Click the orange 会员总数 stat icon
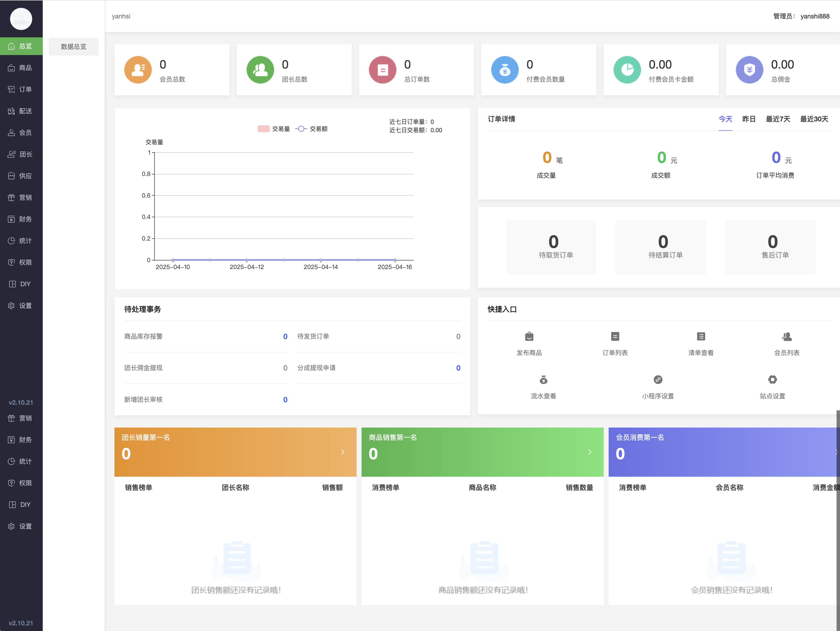Viewport: 840px width, 631px height. (x=138, y=70)
